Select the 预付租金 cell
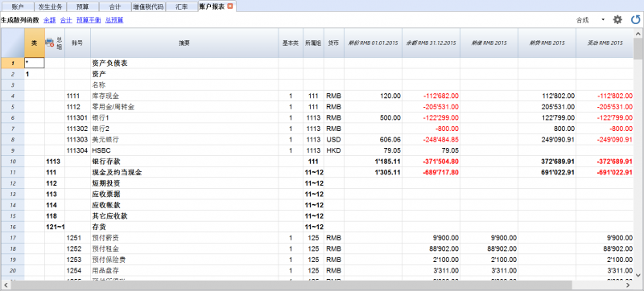This screenshot has width=644, height=291. tap(184, 248)
